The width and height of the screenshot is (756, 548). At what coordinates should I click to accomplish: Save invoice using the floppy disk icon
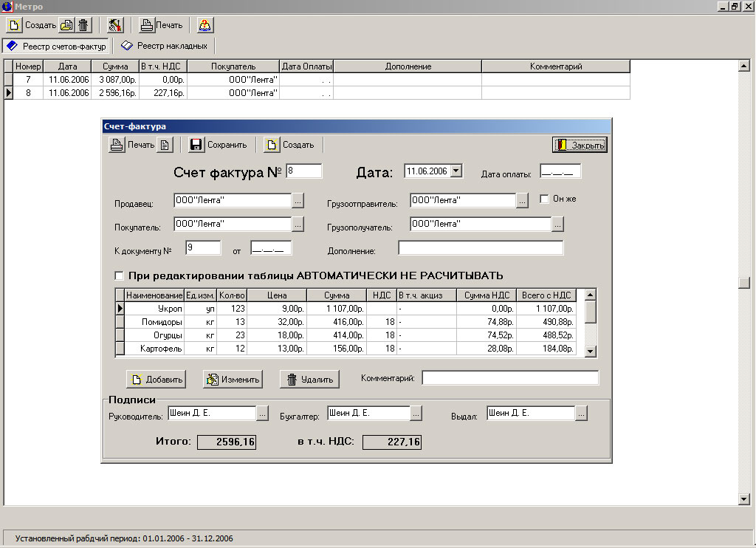(x=196, y=145)
